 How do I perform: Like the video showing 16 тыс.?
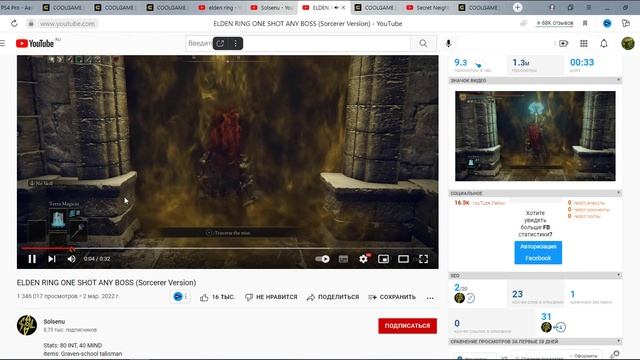(x=217, y=297)
